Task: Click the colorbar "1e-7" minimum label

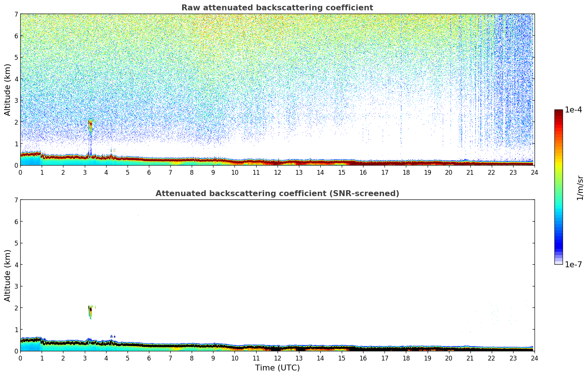Action: (573, 265)
